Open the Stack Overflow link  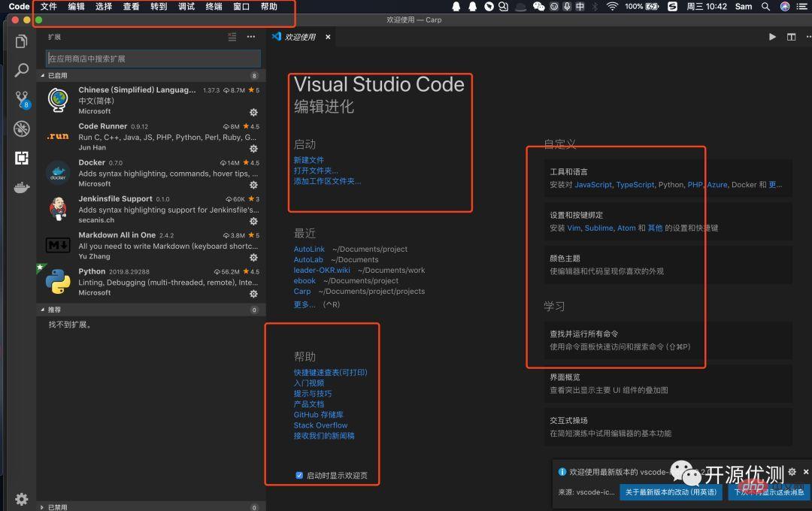320,425
